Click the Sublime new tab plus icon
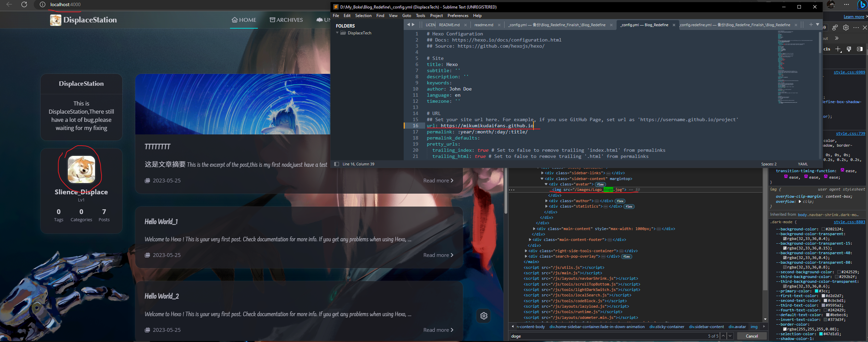This screenshot has height=342, width=868. (x=811, y=25)
